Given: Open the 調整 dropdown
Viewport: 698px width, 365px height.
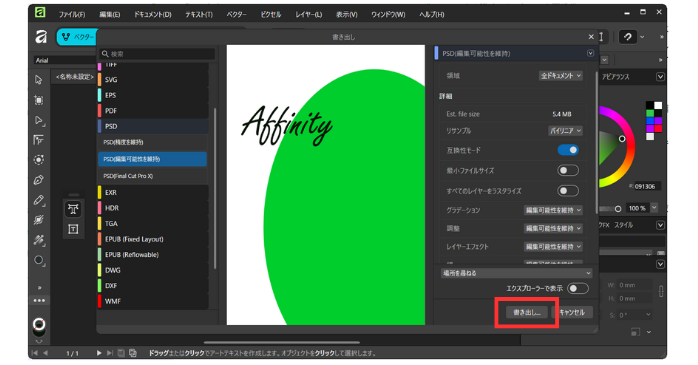Looking at the screenshot, I should (x=553, y=228).
